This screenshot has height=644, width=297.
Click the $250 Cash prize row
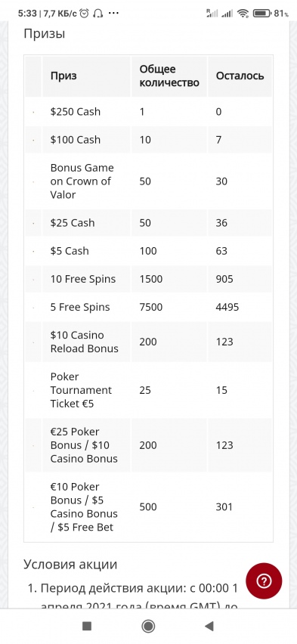point(148,112)
